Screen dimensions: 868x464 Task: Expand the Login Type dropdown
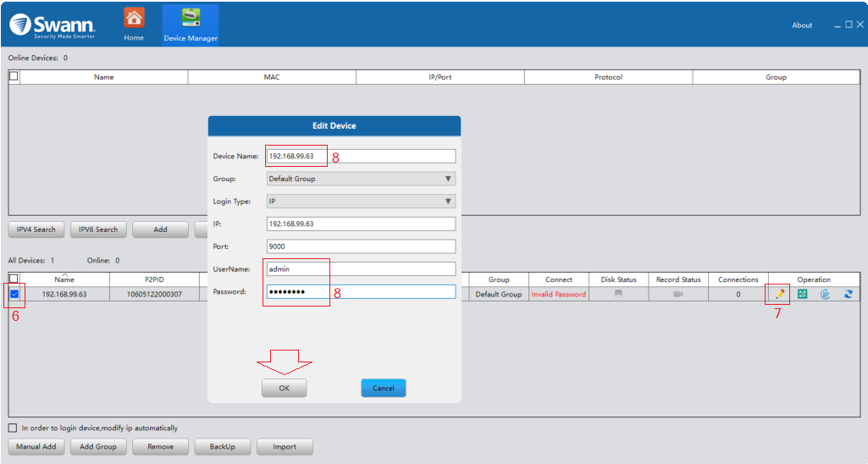(361, 202)
